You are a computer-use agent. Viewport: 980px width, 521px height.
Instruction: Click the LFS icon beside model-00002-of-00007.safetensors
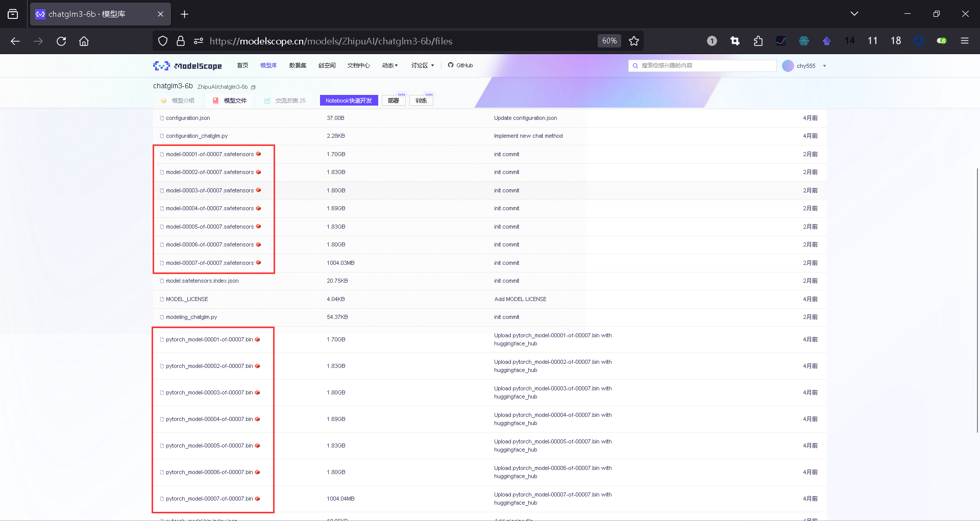[259, 172]
